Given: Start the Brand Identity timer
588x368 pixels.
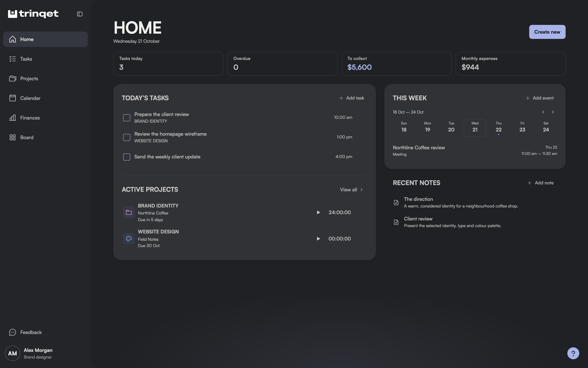Looking at the screenshot, I should coord(318,212).
